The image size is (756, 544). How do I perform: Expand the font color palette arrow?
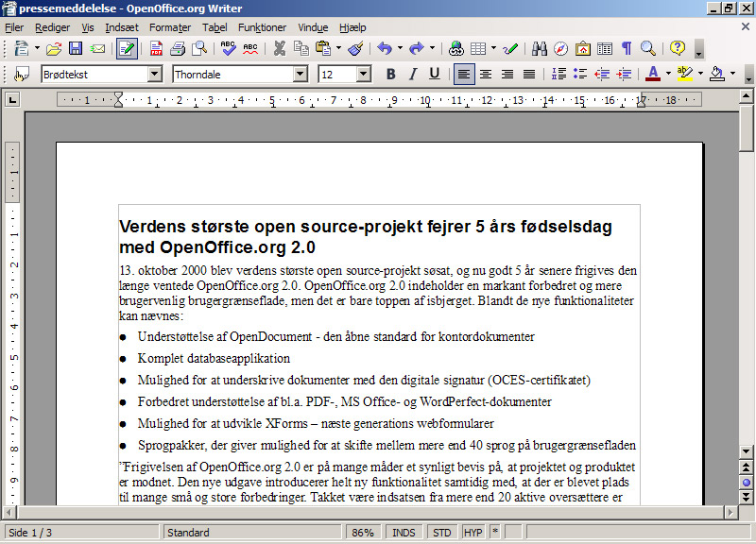pos(668,75)
